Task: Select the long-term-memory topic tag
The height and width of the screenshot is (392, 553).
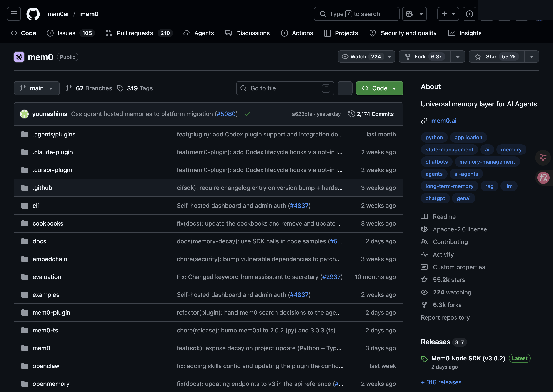Action: [449, 186]
